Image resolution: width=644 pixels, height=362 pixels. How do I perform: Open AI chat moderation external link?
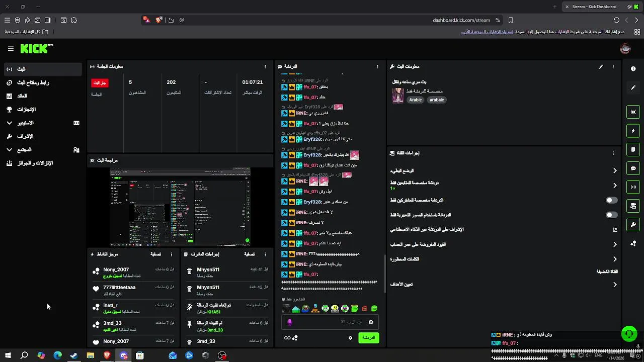[x=615, y=230]
